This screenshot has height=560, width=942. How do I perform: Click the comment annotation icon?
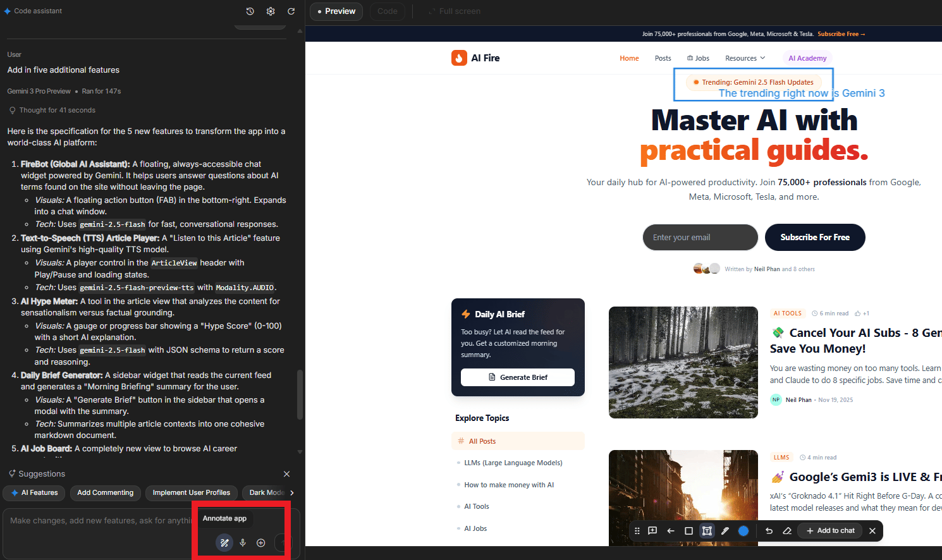point(652,531)
